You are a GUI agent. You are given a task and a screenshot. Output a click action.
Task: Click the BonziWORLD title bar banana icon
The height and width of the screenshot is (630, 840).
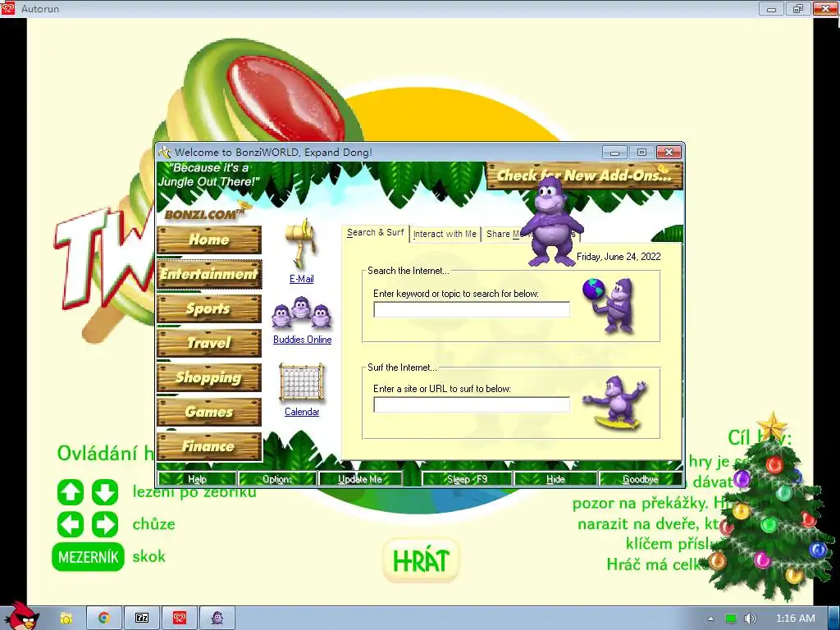pyautogui.click(x=164, y=152)
